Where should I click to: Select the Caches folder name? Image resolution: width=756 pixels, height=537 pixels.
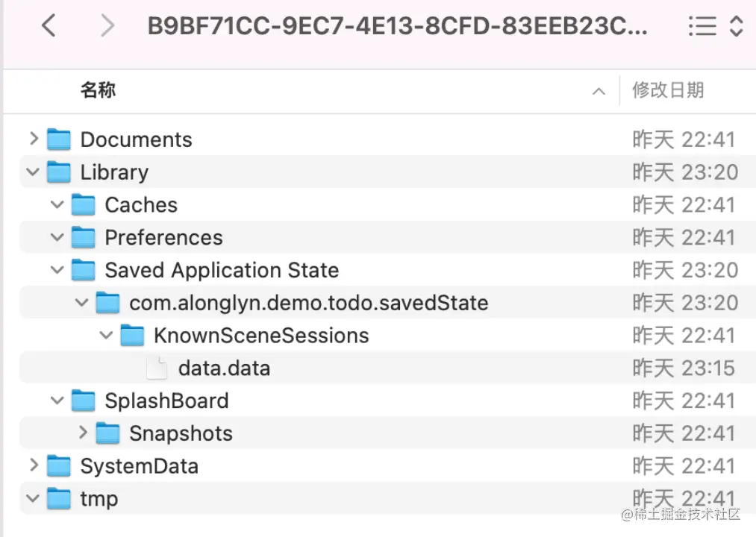141,205
